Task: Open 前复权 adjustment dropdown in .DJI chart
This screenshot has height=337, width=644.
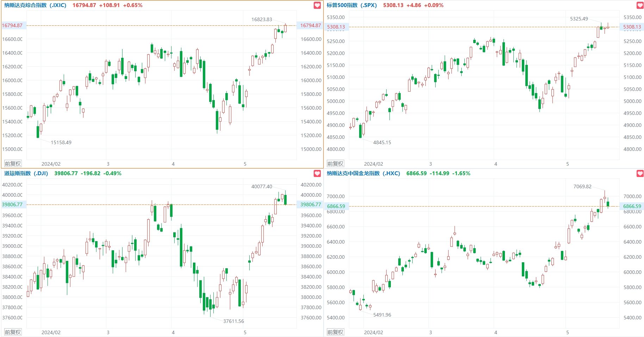Action: tap(13, 332)
